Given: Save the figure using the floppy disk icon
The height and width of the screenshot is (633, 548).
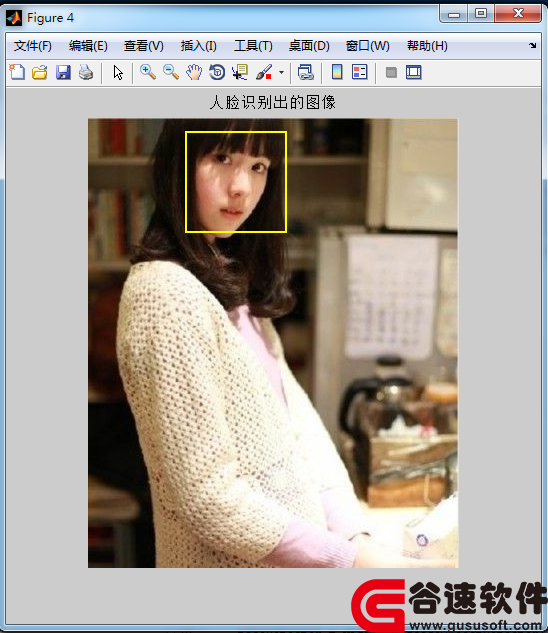Looking at the screenshot, I should pos(63,73).
